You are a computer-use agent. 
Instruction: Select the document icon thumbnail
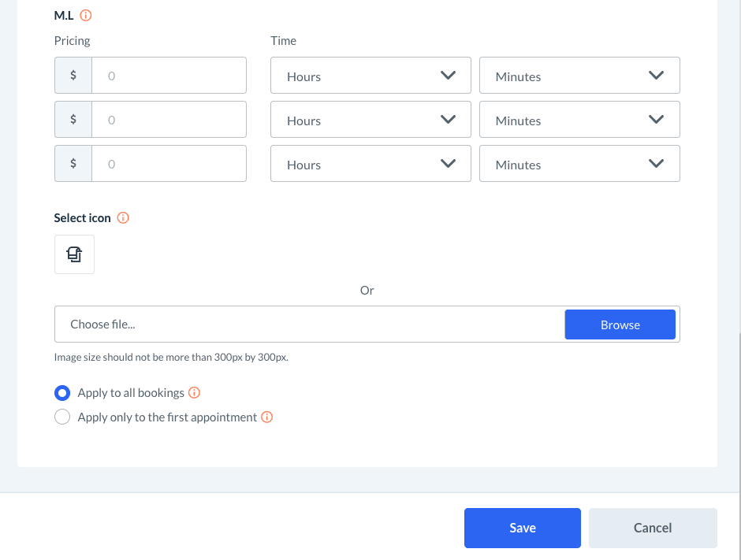click(x=74, y=254)
